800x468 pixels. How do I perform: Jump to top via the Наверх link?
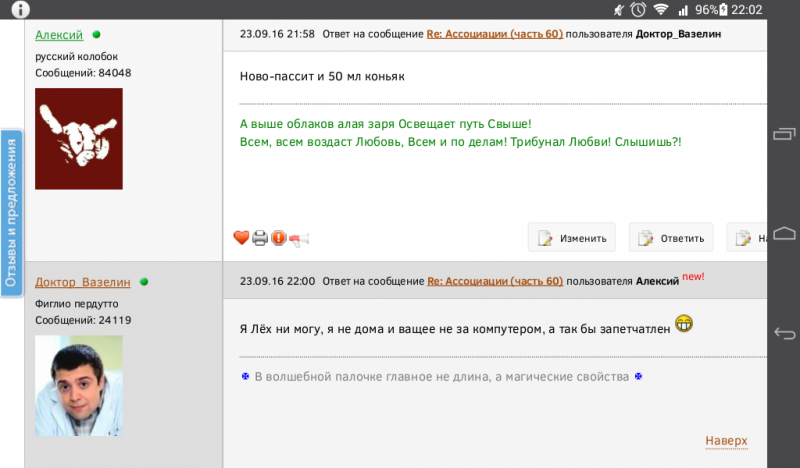(x=727, y=440)
